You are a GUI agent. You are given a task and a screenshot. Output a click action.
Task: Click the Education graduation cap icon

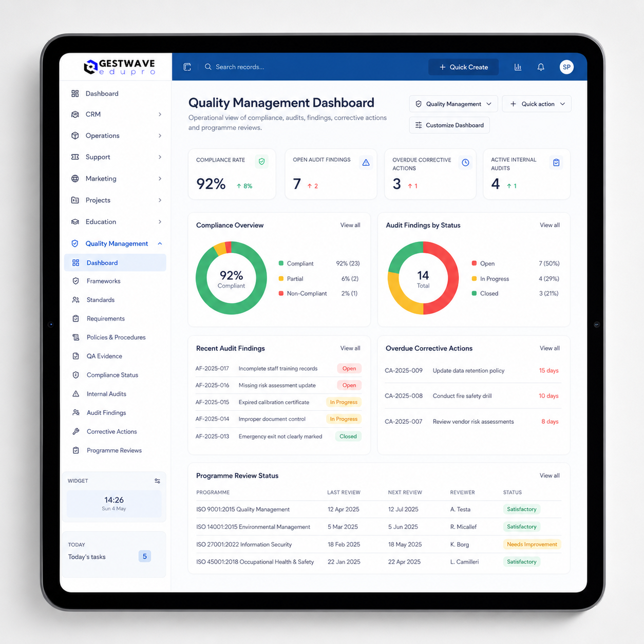(75, 222)
